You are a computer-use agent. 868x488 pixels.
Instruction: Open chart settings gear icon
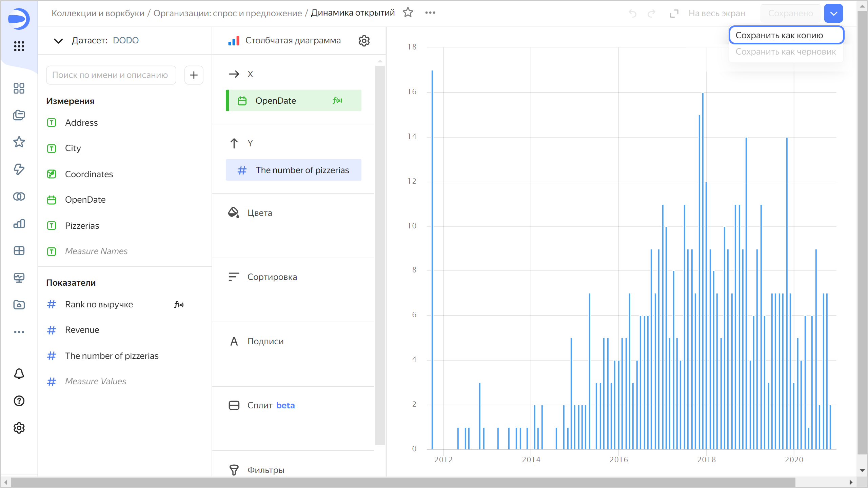click(364, 41)
